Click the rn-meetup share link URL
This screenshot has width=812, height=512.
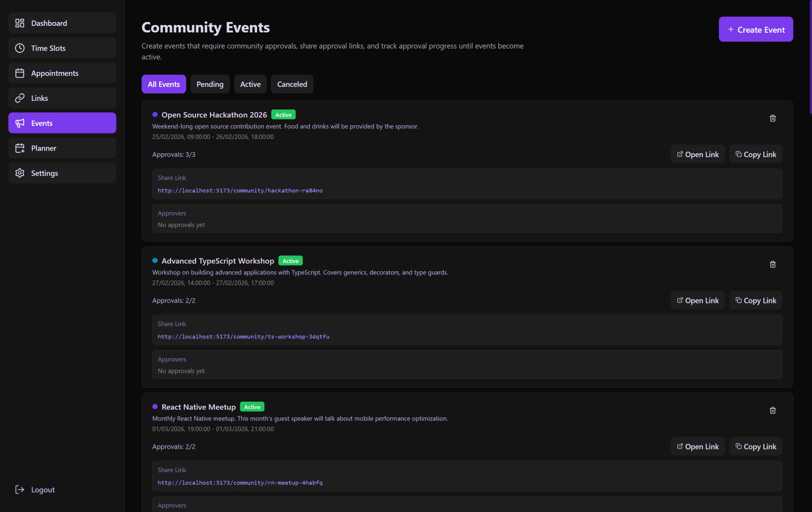240,483
